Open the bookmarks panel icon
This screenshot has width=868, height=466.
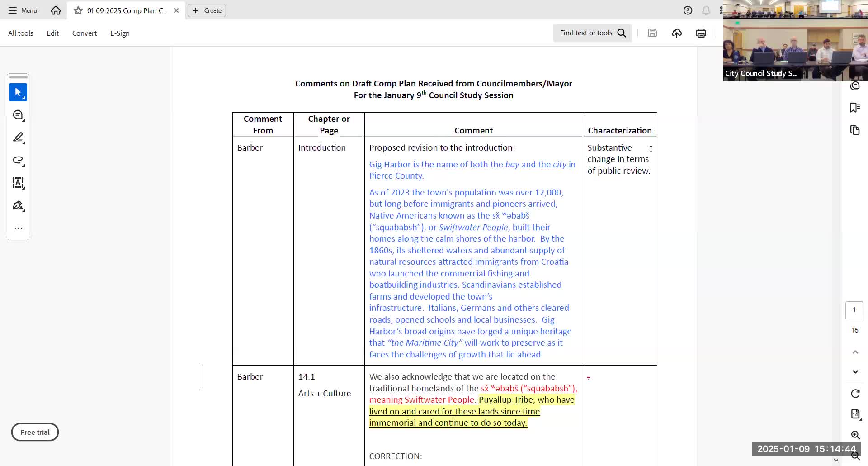pyautogui.click(x=854, y=108)
